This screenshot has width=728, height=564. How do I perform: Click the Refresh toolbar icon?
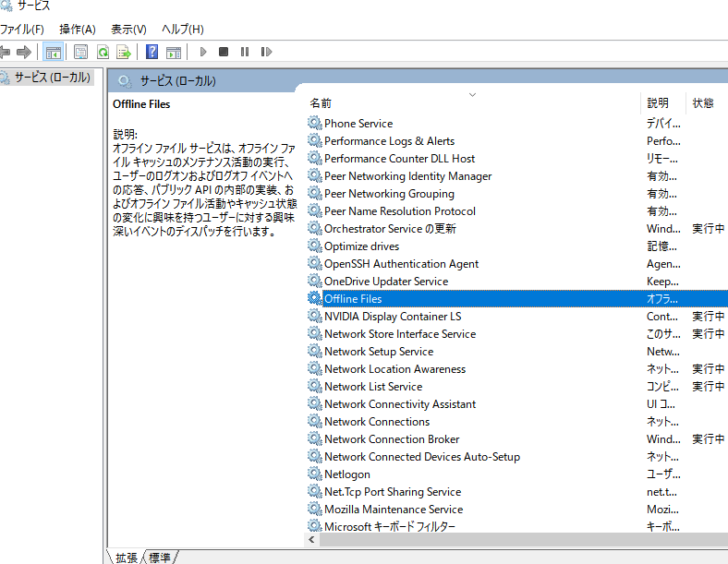103,52
